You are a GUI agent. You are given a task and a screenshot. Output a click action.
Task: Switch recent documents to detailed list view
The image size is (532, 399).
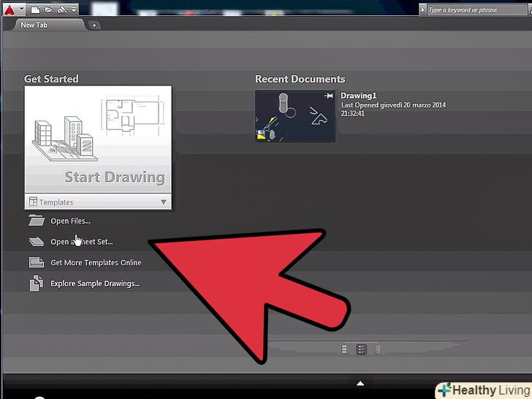pyautogui.click(x=361, y=350)
